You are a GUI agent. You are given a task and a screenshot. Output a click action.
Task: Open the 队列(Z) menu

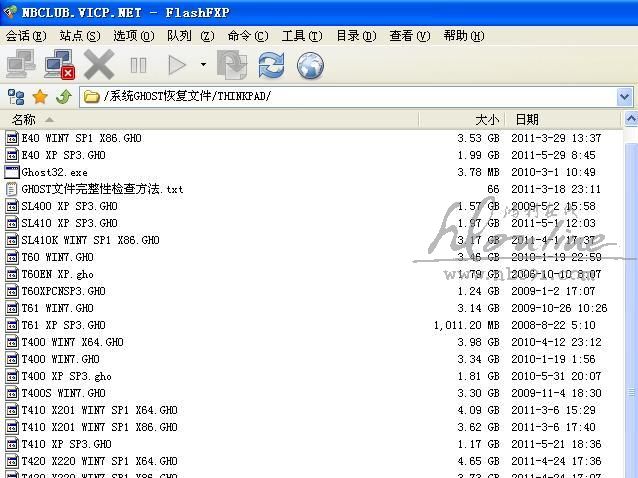coord(190,36)
